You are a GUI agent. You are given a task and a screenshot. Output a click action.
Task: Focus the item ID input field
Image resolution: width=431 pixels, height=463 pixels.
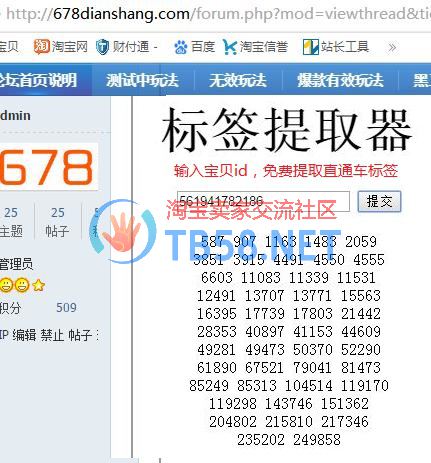click(263, 201)
